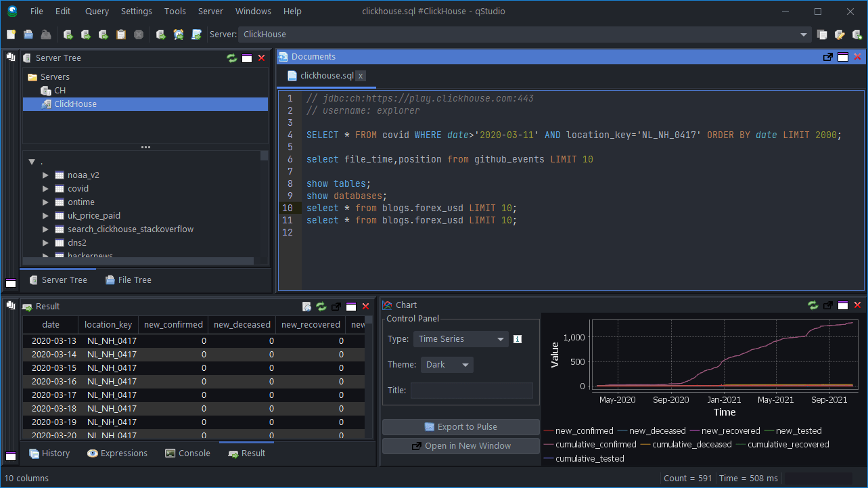Click the Copy toolbar icon
868x488 pixels.
120,34
